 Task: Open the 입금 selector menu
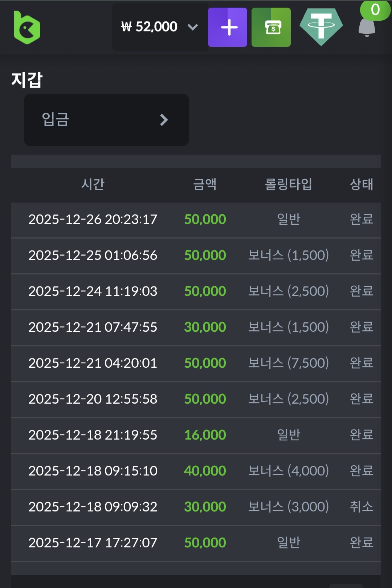click(106, 120)
